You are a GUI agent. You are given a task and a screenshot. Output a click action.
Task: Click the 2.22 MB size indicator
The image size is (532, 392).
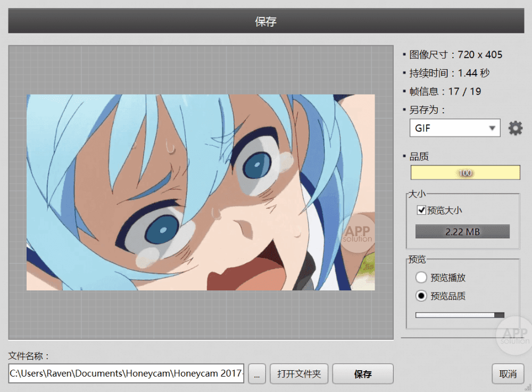462,232
